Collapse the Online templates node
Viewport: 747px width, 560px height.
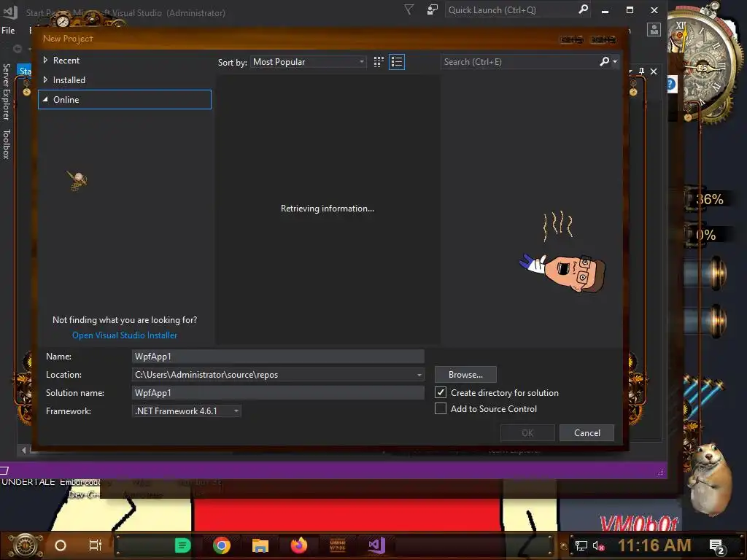(x=45, y=99)
